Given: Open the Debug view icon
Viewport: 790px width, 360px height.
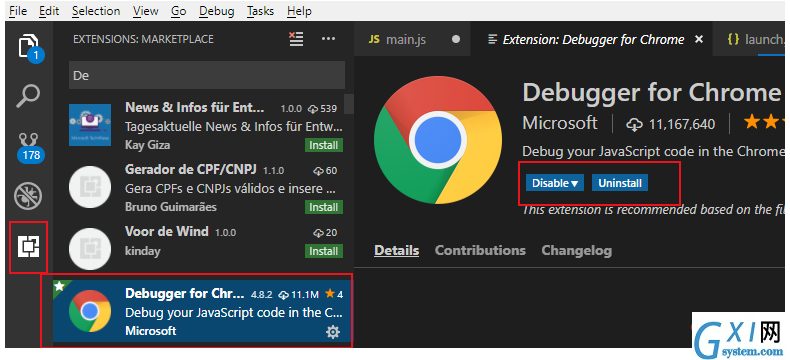Looking at the screenshot, I should coord(28,196).
